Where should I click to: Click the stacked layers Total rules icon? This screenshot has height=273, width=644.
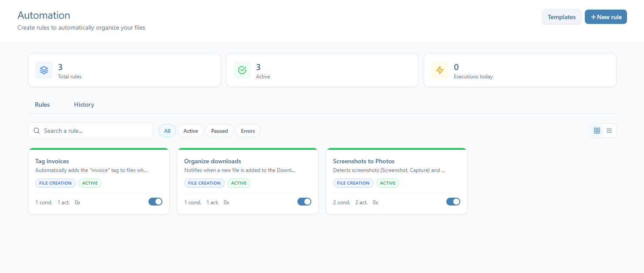pyautogui.click(x=44, y=70)
